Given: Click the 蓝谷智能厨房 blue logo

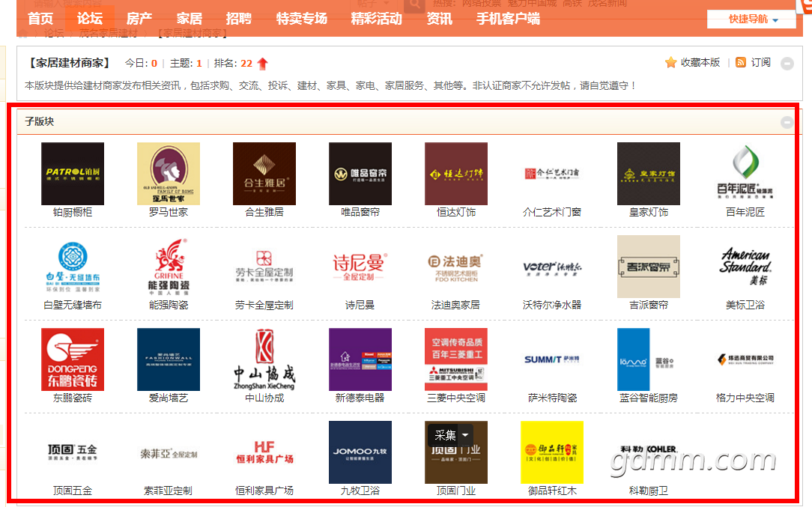Looking at the screenshot, I should click(649, 359).
